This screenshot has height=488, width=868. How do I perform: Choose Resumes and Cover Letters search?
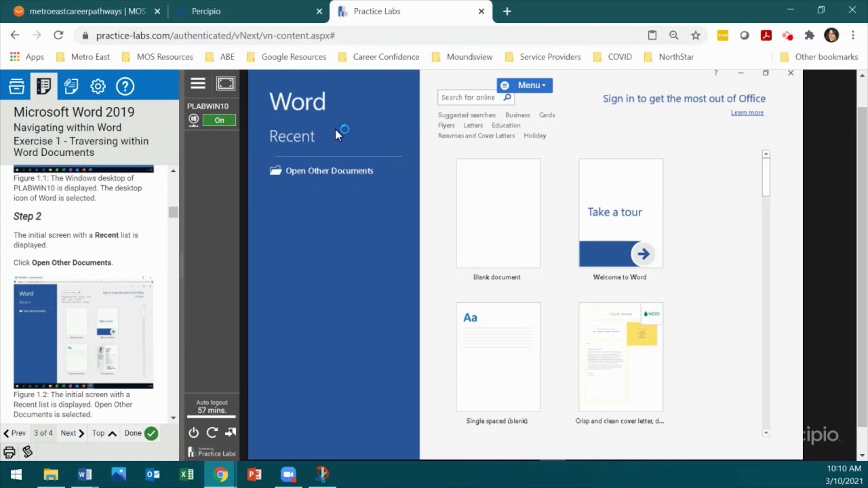point(476,136)
